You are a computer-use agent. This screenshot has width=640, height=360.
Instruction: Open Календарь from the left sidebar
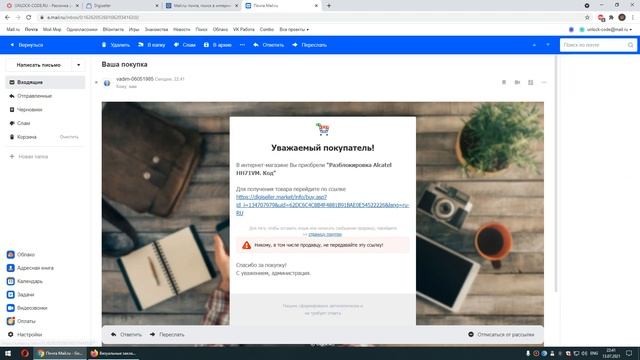coord(25,281)
